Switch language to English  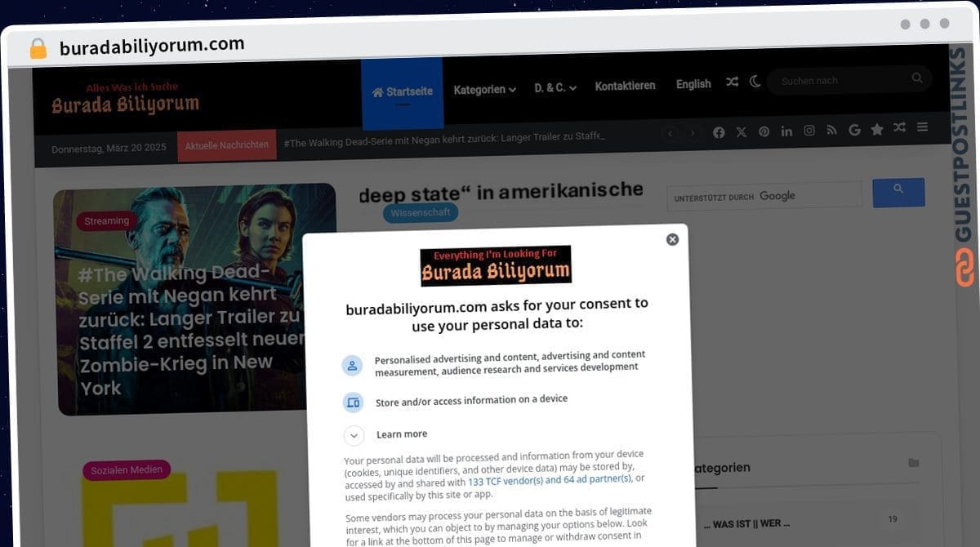tap(693, 84)
